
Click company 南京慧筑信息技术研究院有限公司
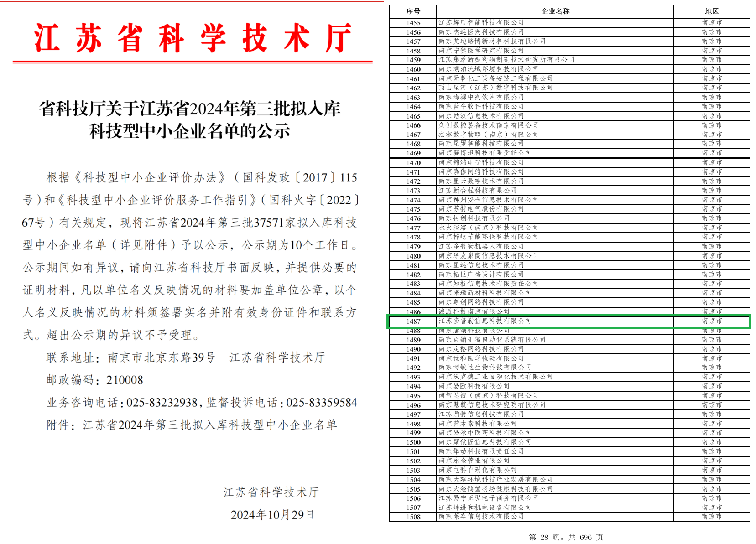[x=492, y=405]
